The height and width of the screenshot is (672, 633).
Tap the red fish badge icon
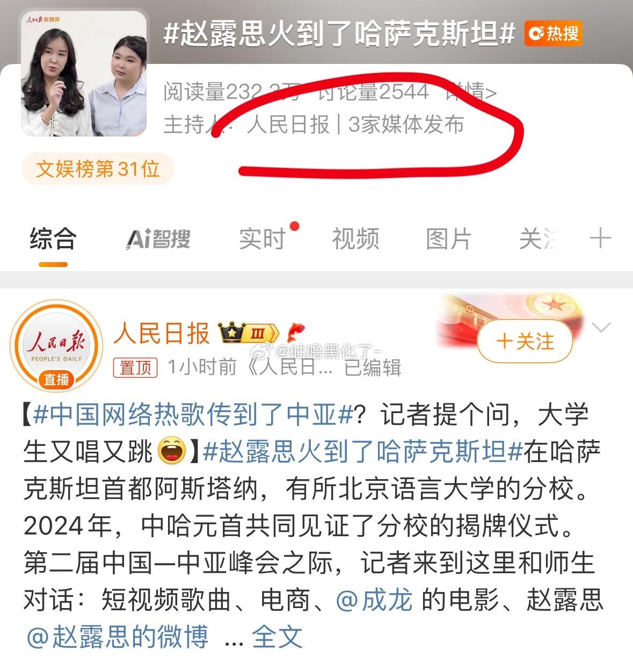(296, 333)
